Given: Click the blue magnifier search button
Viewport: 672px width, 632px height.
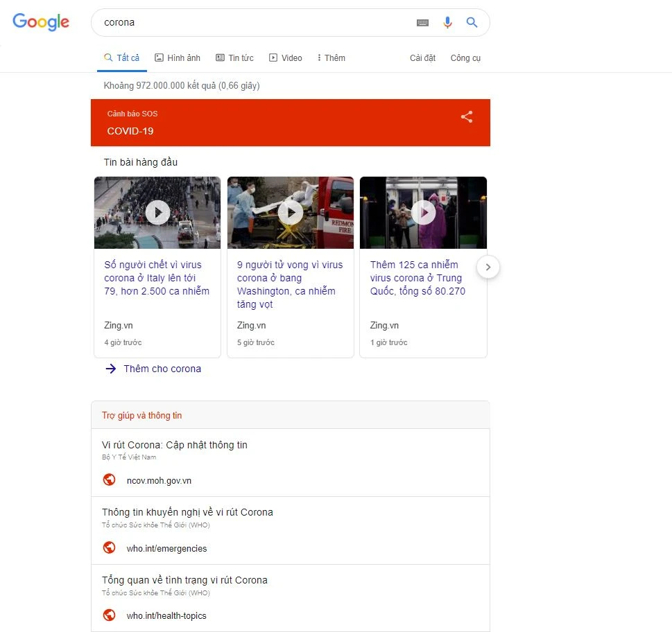Looking at the screenshot, I should click(472, 23).
